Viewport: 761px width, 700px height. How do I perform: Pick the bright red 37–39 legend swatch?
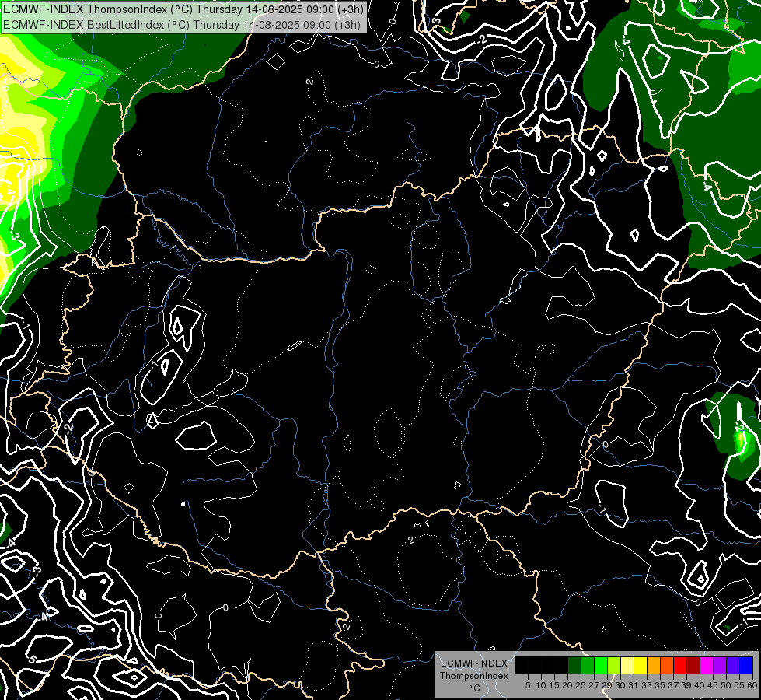coord(680,665)
